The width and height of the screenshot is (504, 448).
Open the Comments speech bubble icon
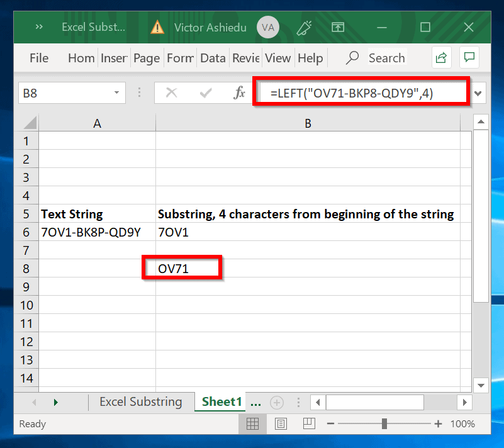[x=469, y=58]
